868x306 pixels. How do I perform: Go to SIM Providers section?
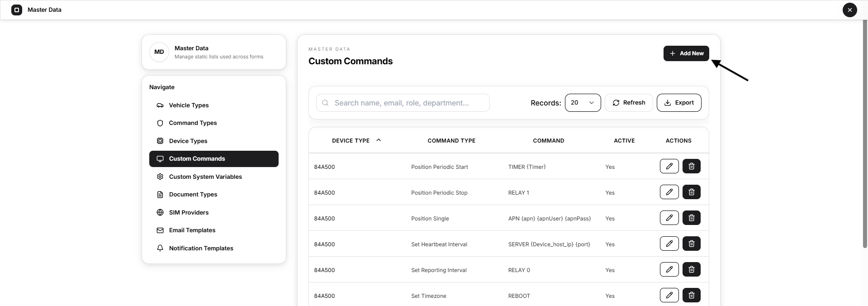214,212
